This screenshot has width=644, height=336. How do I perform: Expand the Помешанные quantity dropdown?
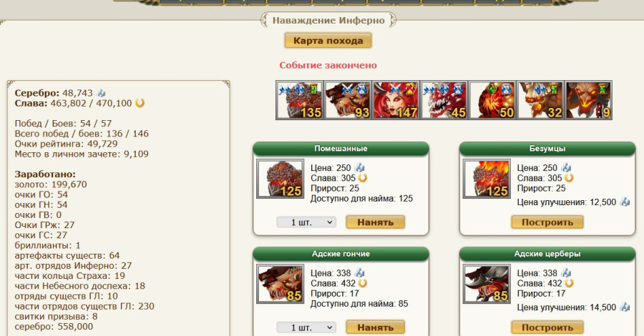(306, 222)
